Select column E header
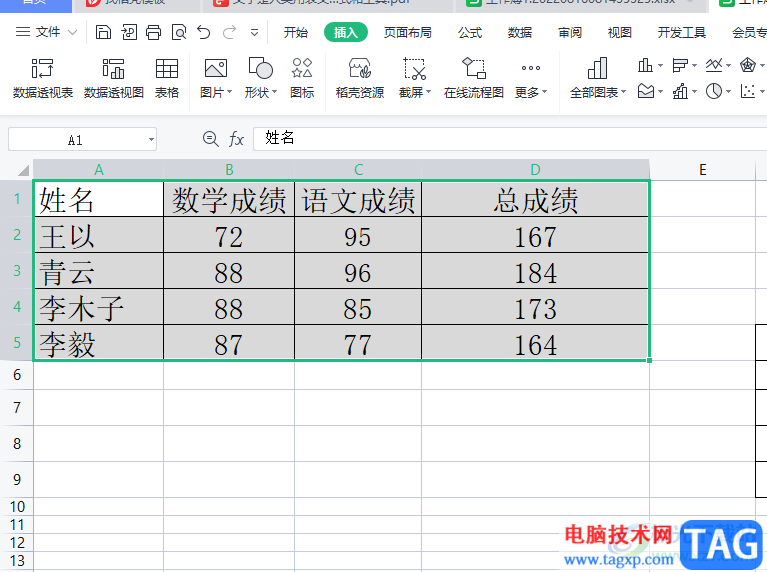This screenshot has width=767, height=572. (x=702, y=170)
